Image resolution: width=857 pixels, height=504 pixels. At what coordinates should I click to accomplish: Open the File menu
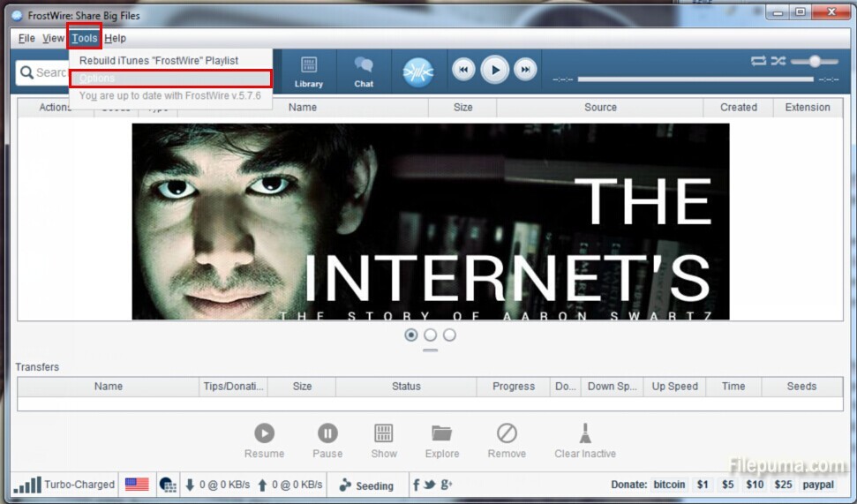pyautogui.click(x=26, y=38)
